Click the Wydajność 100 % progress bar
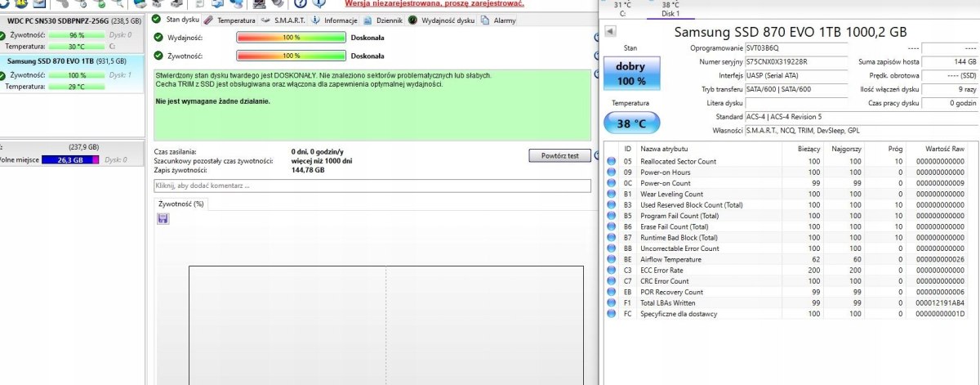 [291, 38]
